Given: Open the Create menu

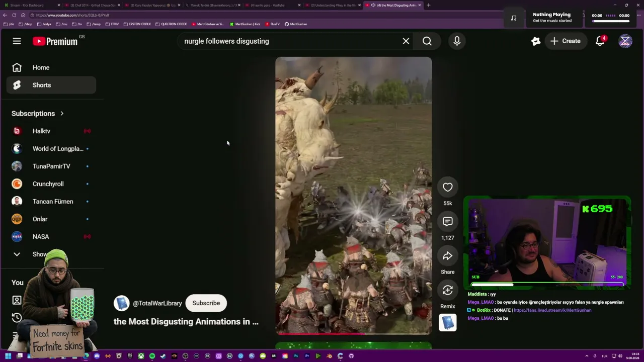Looking at the screenshot, I should (566, 41).
